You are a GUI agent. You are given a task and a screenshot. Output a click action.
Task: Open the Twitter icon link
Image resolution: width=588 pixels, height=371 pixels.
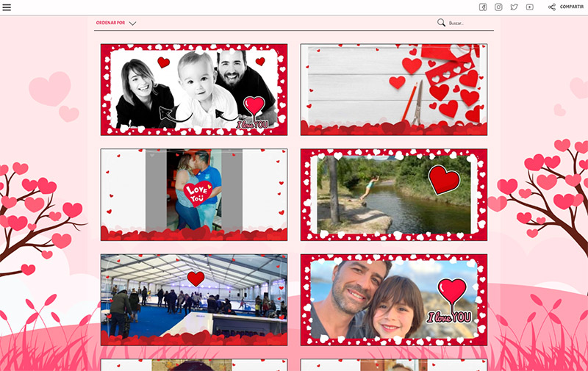(514, 7)
